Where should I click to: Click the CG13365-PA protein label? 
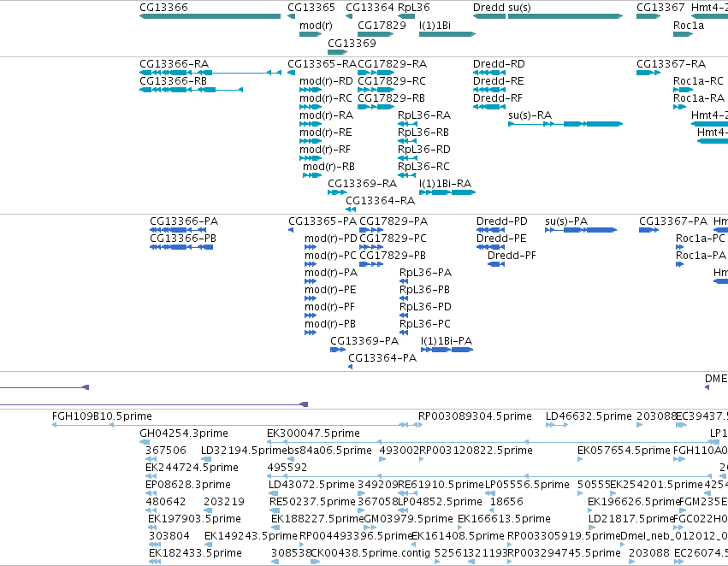pyautogui.click(x=323, y=221)
